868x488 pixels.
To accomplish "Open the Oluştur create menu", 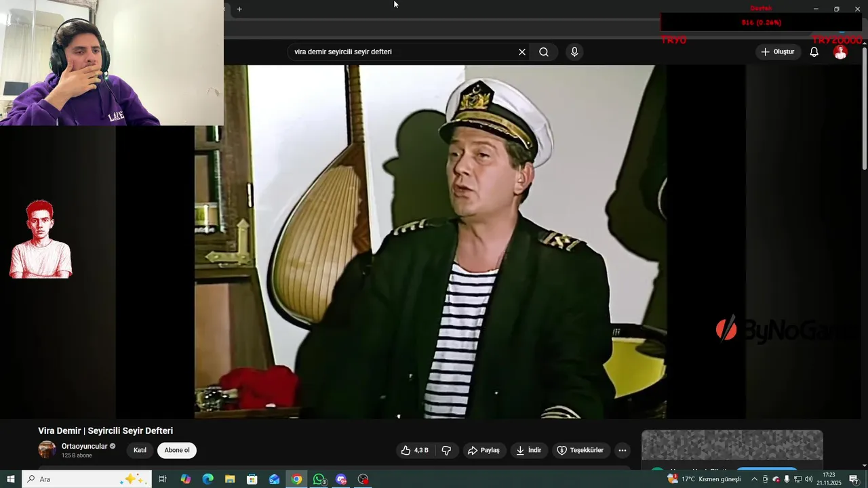I will 778,52.
